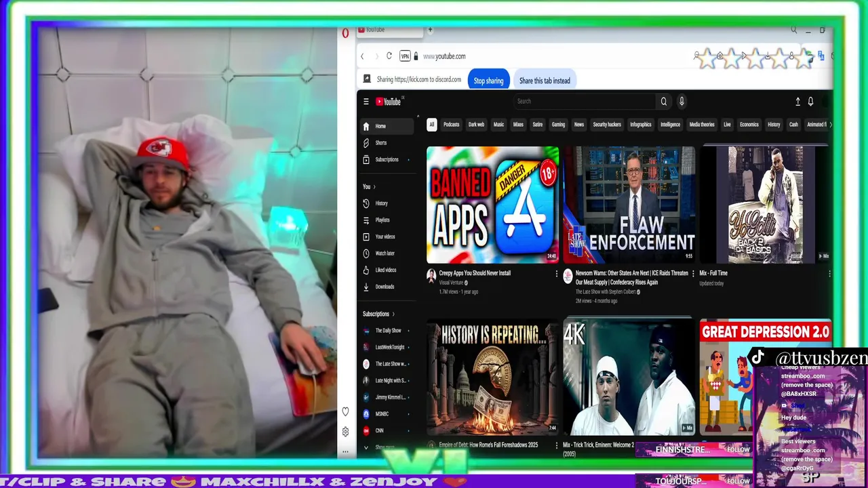Open YouTube notifications bell
Viewport: 868px width, 488px height.
810,102
